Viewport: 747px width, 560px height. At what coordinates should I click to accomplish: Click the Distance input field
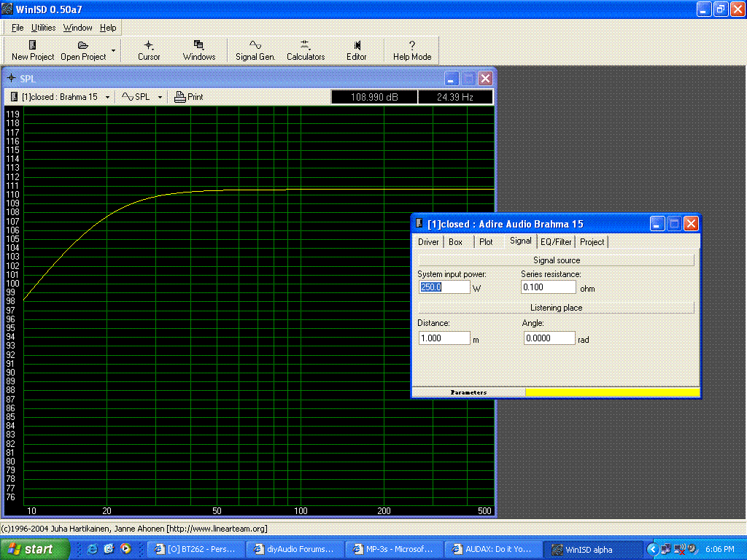pyautogui.click(x=444, y=338)
